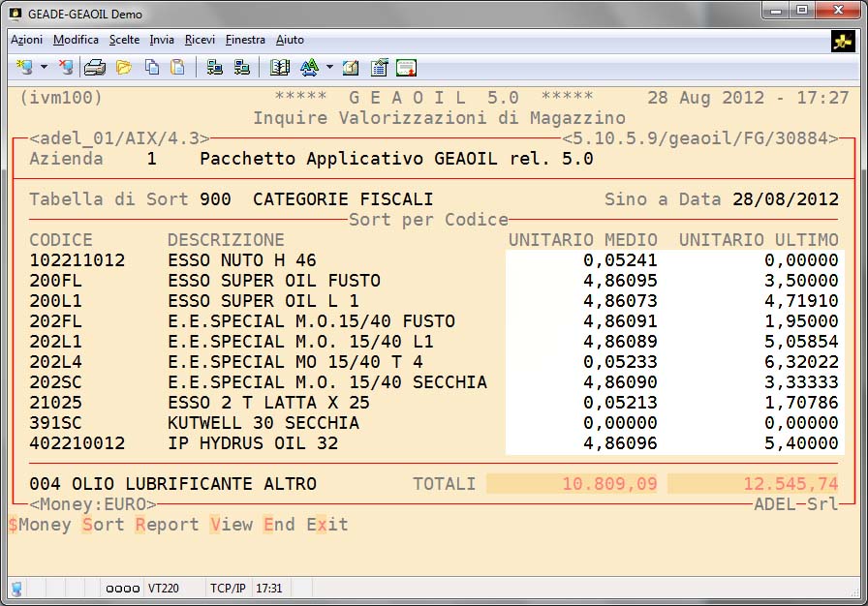Click the disconnect session icon with red X
The height and width of the screenshot is (606, 868).
pyautogui.click(x=65, y=67)
